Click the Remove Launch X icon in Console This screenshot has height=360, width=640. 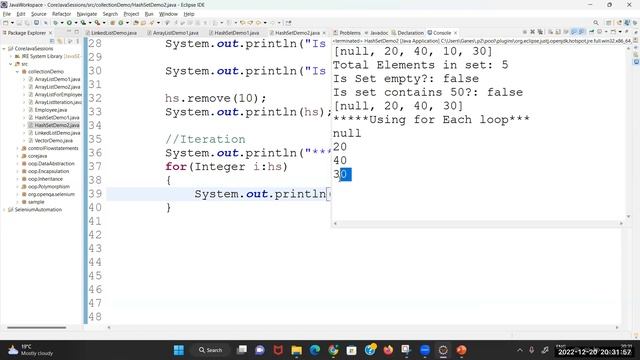pos(533,32)
